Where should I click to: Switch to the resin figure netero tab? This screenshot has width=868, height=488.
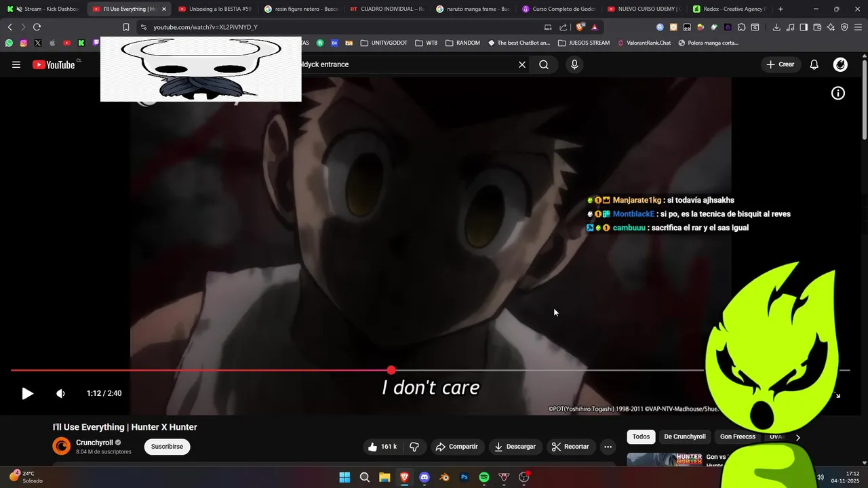pyautogui.click(x=300, y=9)
